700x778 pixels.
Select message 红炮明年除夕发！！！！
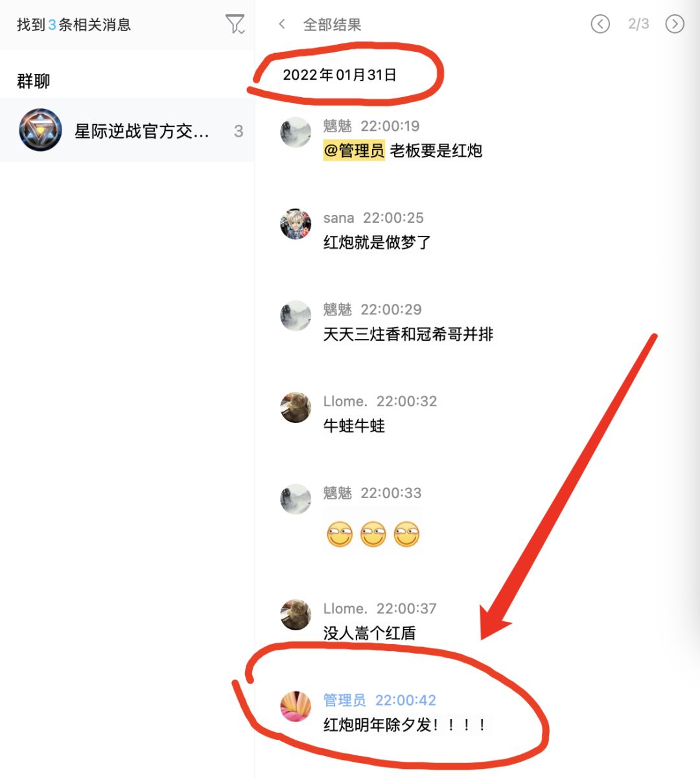(406, 725)
